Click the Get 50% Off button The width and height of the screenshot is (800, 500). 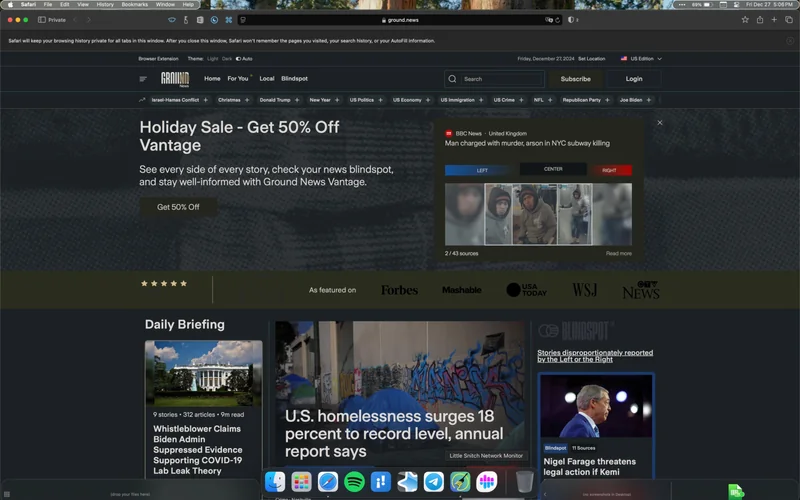178,207
